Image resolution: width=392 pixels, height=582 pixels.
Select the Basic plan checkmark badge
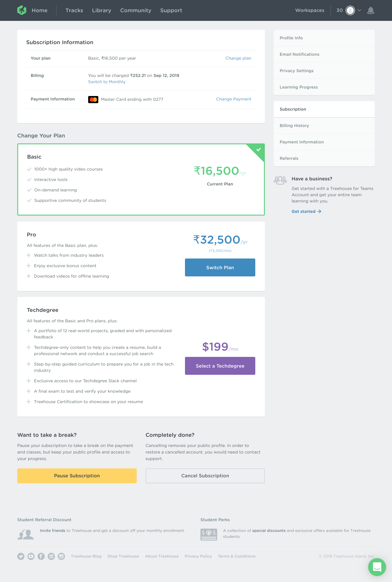click(x=258, y=150)
